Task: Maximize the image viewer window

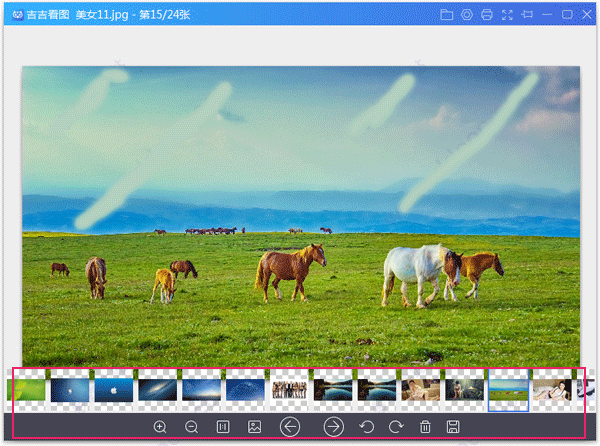Action: 567,15
